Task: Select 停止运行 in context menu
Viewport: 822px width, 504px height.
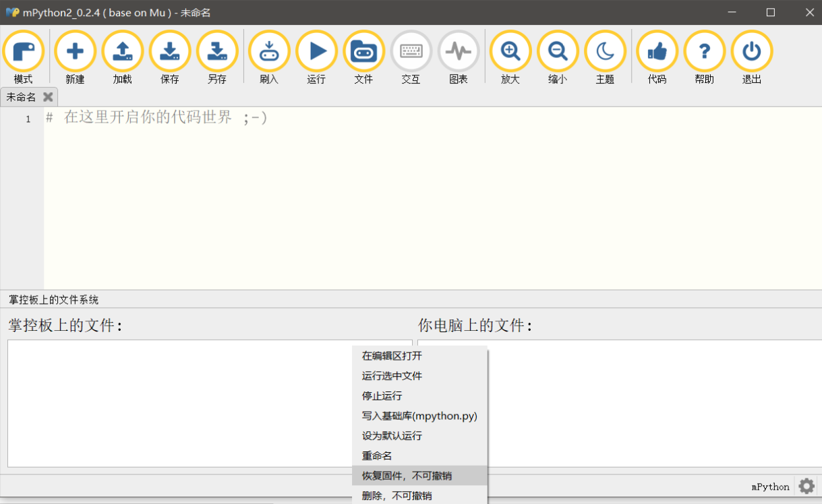Action: tap(419, 396)
